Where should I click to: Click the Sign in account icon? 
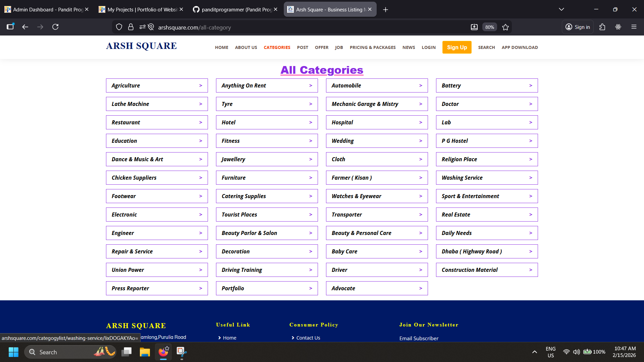578,27
